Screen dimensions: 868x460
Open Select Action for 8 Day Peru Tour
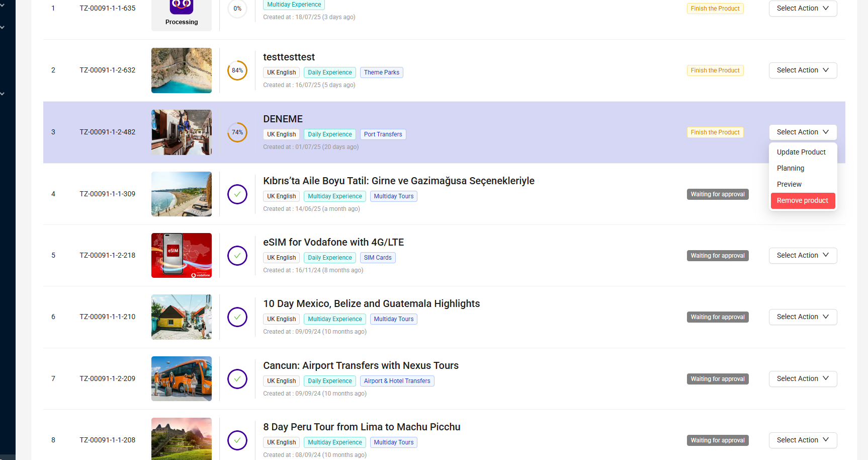[x=803, y=440]
